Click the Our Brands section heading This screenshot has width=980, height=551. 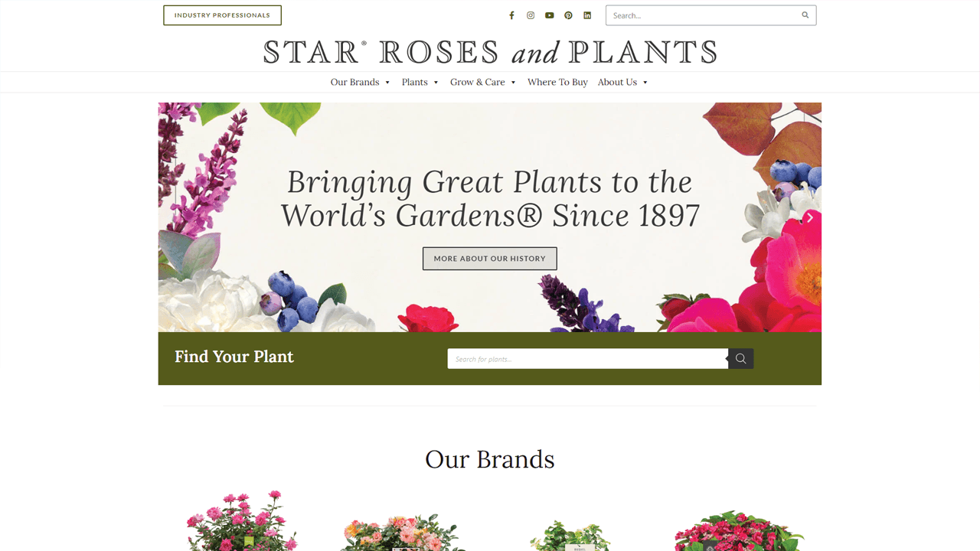[490, 459]
